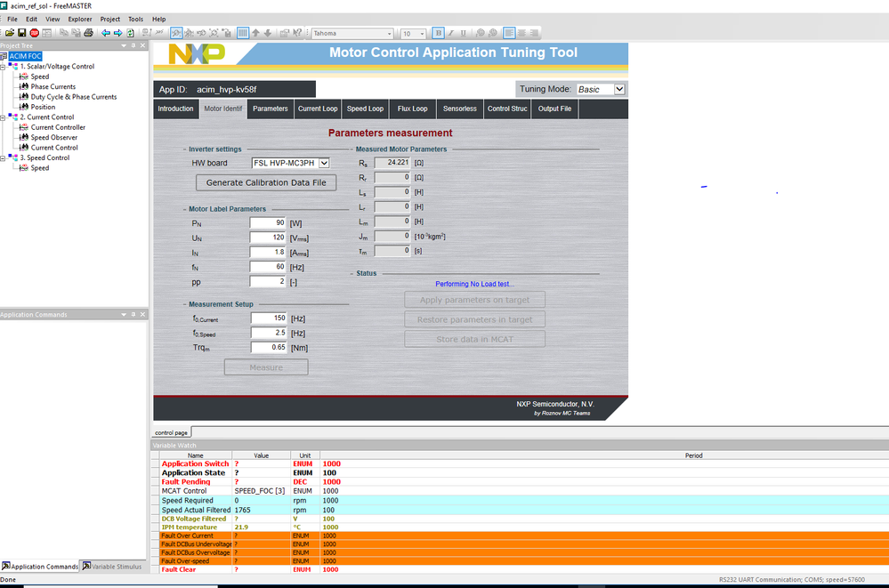
Task: Click Store data in MCAT
Action: pos(474,339)
